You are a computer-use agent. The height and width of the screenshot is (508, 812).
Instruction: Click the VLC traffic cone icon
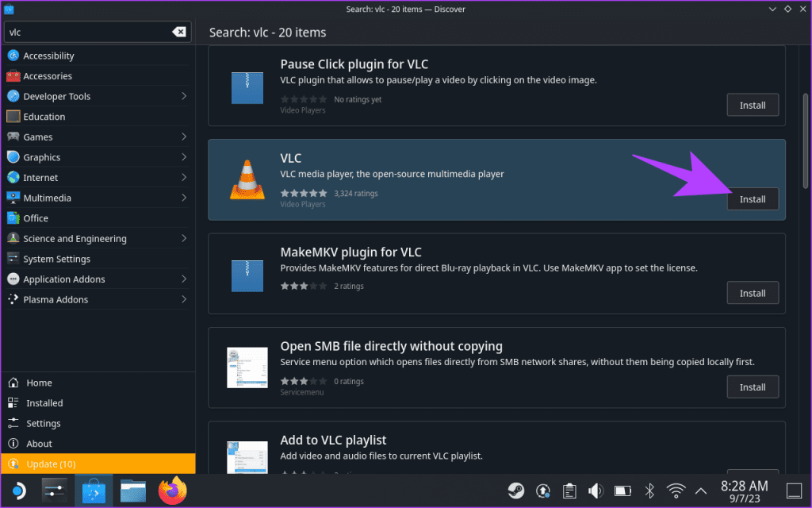[x=247, y=180]
